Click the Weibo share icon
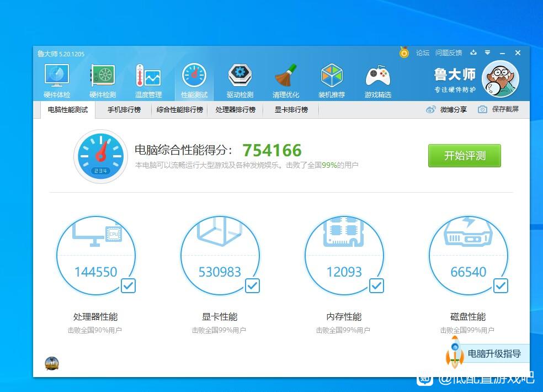Image resolution: width=543 pixels, height=392 pixels. coord(431,109)
